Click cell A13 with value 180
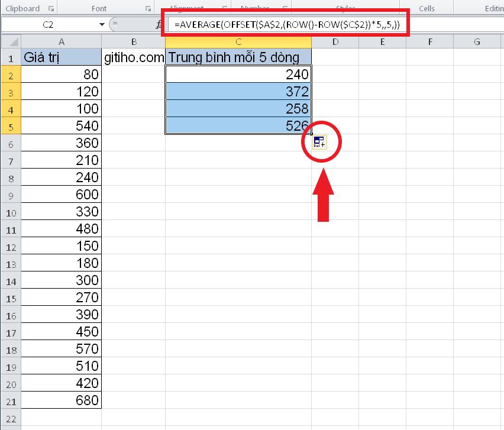This screenshot has height=430, width=504. [62, 263]
